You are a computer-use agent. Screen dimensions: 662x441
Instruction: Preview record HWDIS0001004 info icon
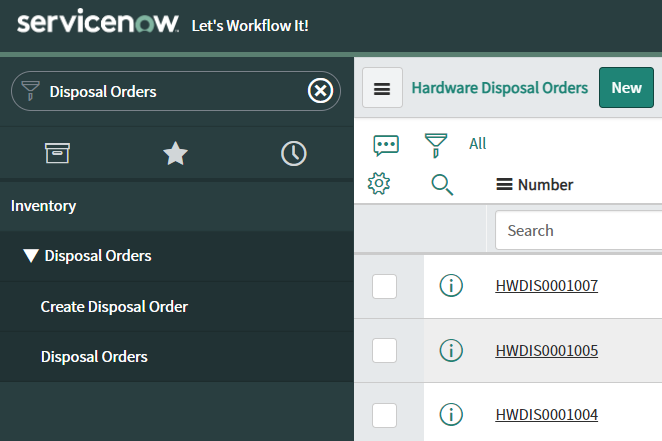(451, 414)
